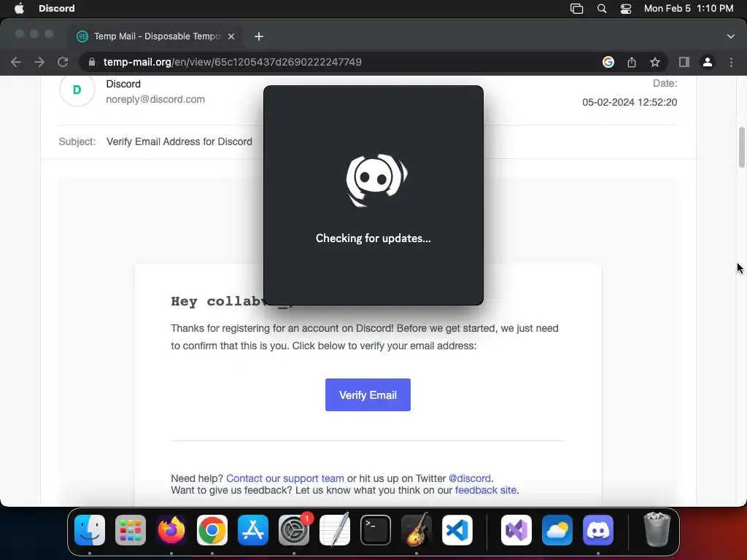Share this page from the toolbar
Viewport: 747px width, 560px height.
tap(632, 62)
